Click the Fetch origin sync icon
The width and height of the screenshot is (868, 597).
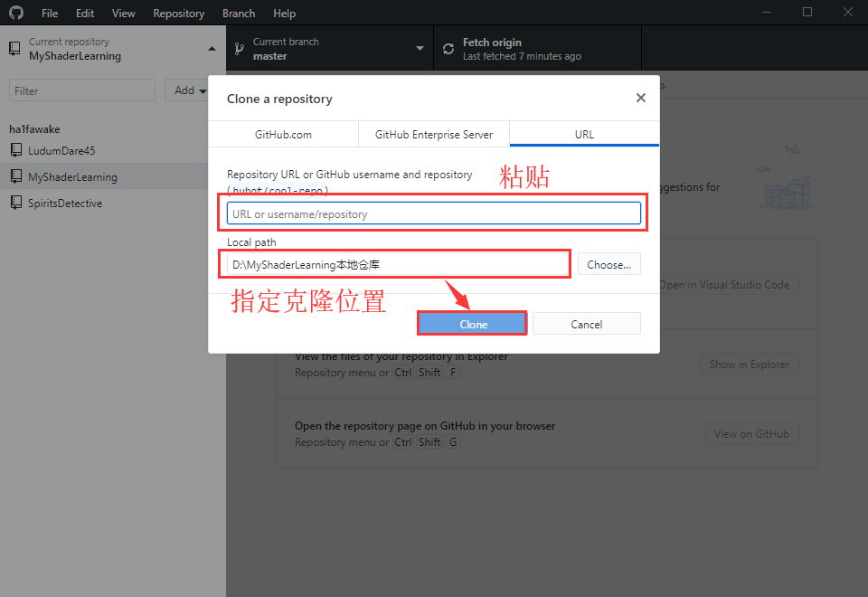[x=448, y=49]
